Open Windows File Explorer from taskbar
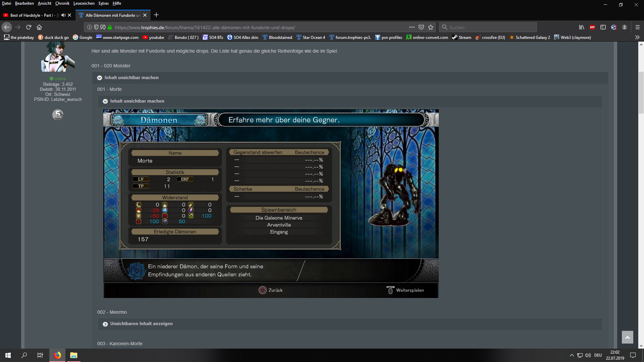Viewport: 644px width, 362px height. pyautogui.click(x=73, y=355)
